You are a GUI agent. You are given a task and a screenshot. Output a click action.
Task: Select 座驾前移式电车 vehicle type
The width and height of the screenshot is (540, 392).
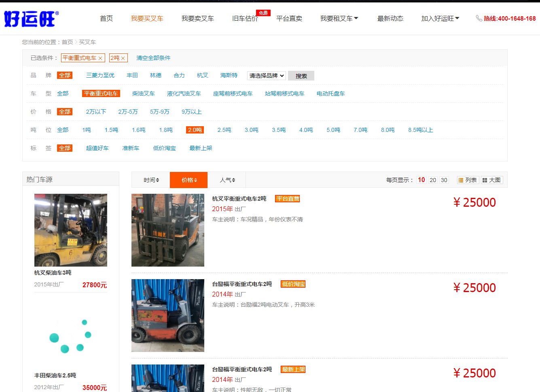coord(233,93)
